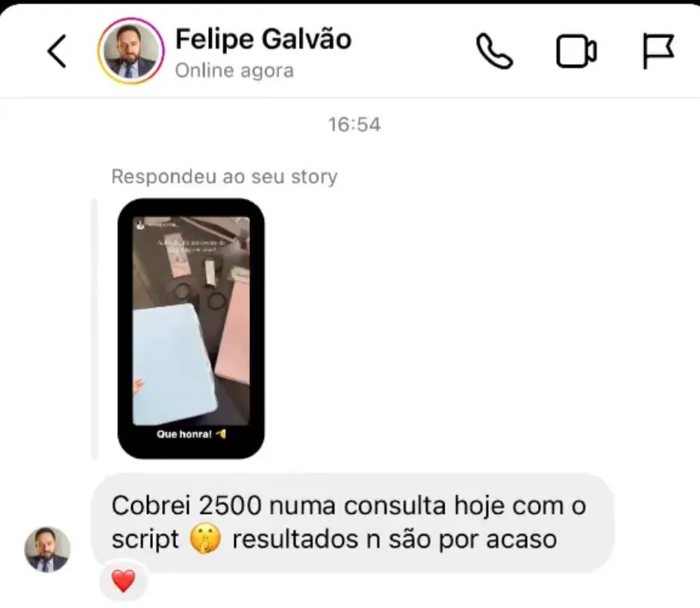
Task: Open Felipe Galvão's profile name
Action: pyautogui.click(x=263, y=39)
